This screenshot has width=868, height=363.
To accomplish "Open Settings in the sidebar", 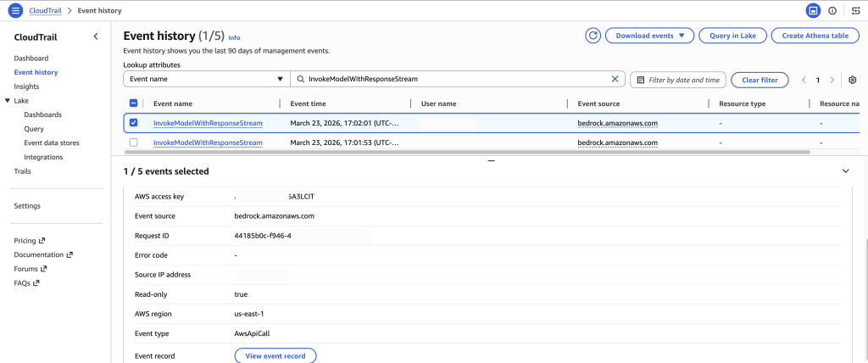I will (27, 205).
